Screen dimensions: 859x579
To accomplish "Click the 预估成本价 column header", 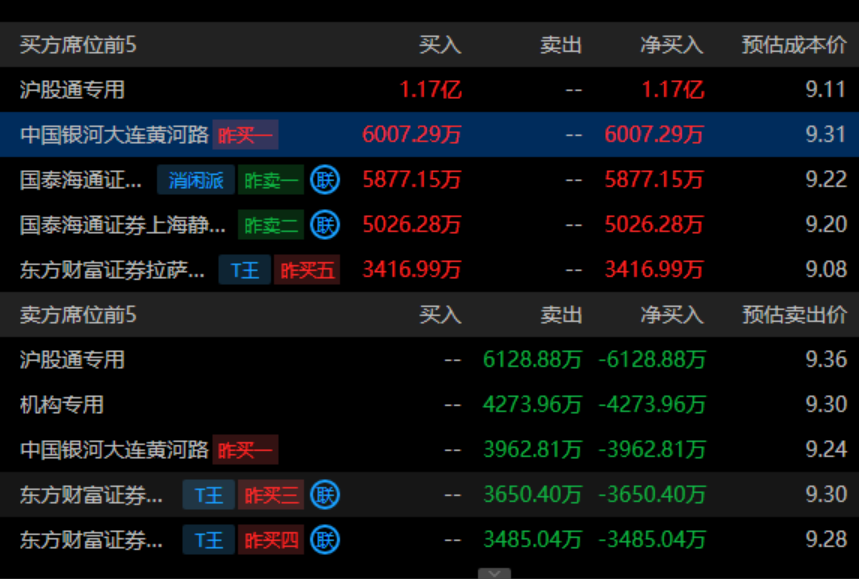I will [794, 45].
